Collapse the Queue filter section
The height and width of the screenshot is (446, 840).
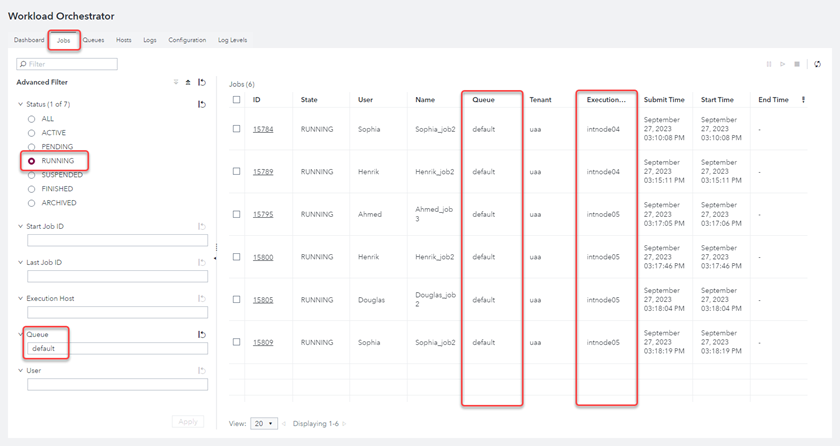pos(20,335)
